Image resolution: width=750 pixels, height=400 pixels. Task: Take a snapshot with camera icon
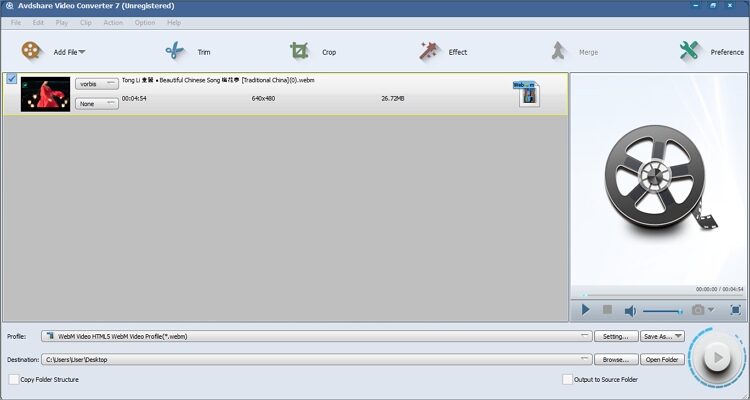click(x=698, y=310)
